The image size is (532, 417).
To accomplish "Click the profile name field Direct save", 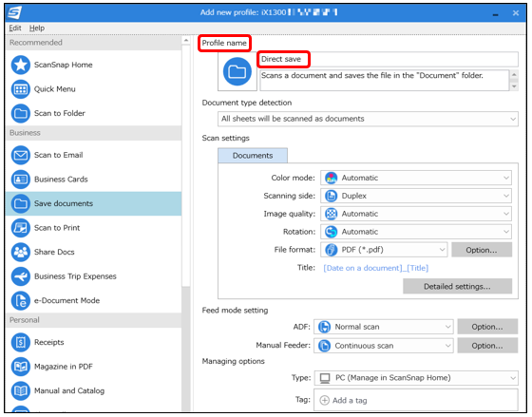I will 389,59.
